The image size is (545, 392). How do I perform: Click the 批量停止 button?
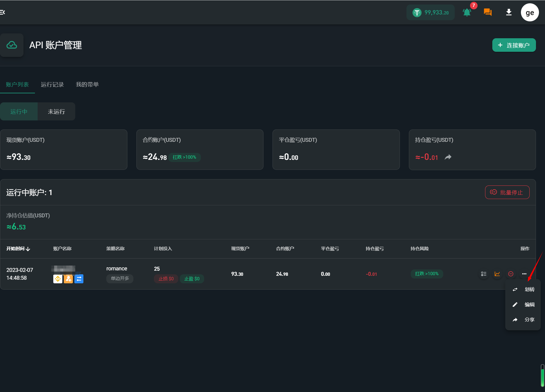point(507,192)
